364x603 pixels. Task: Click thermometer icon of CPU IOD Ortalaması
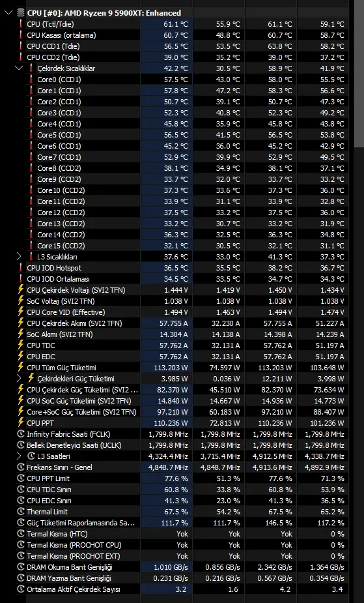coord(21,279)
